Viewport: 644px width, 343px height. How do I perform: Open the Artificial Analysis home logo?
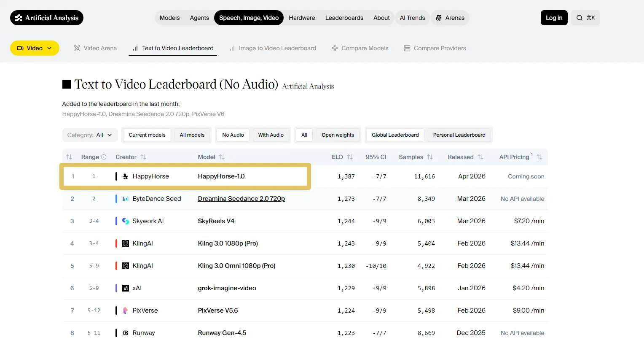(47, 18)
